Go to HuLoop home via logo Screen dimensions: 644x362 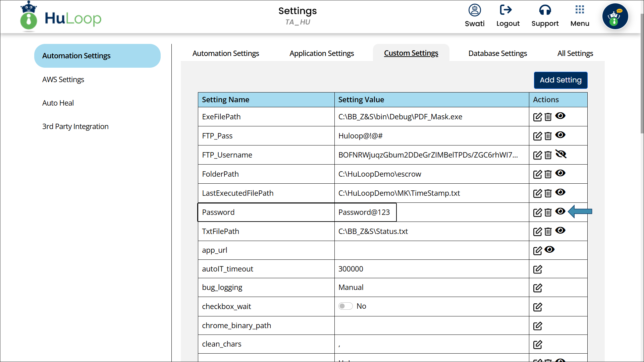point(61,17)
